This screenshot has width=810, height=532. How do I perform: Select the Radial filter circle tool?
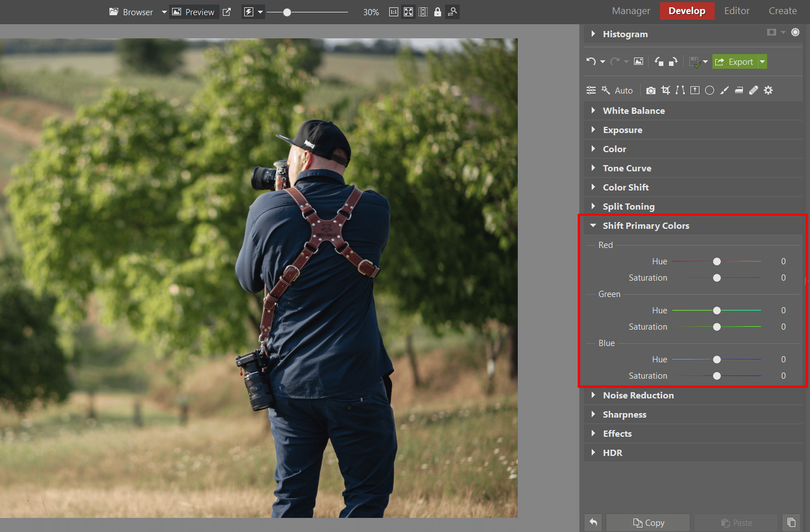pos(710,90)
